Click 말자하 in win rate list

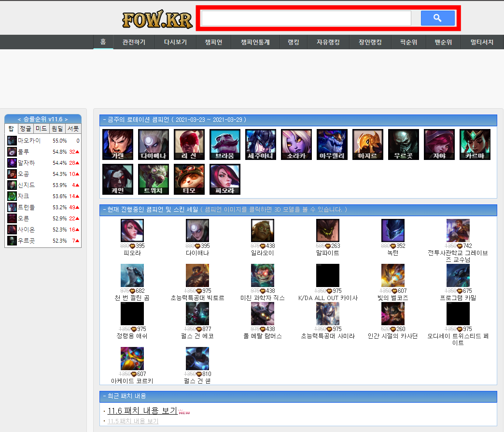click(27, 163)
